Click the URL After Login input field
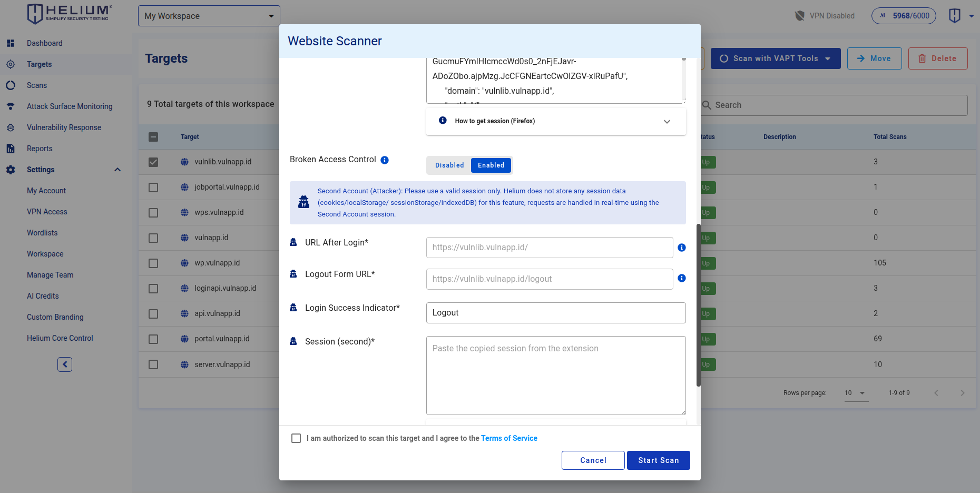 pos(550,248)
